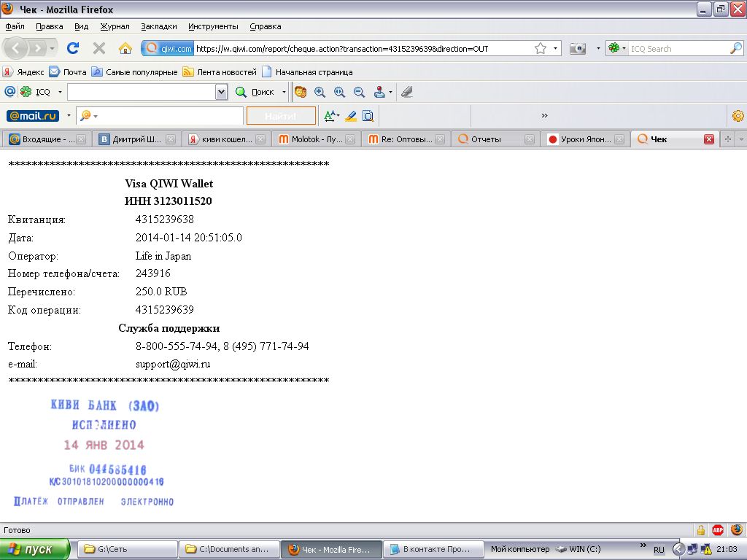Switch to the киви кошел... tab
This screenshot has height=560, width=747.
tap(226, 139)
